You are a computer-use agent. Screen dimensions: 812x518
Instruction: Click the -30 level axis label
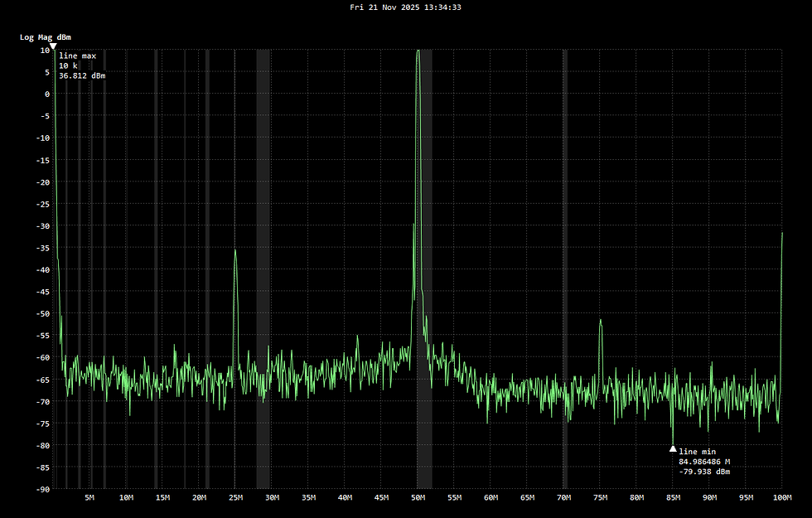click(43, 225)
